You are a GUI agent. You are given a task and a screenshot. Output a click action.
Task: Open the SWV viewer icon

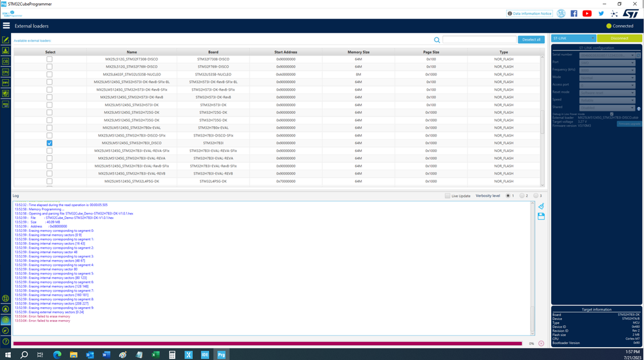[x=5, y=82]
